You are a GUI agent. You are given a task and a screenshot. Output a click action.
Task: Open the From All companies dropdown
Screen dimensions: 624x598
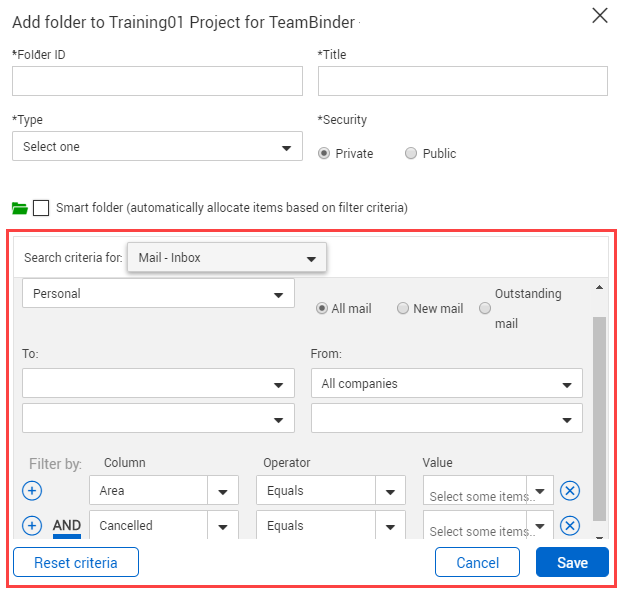[x=447, y=383]
